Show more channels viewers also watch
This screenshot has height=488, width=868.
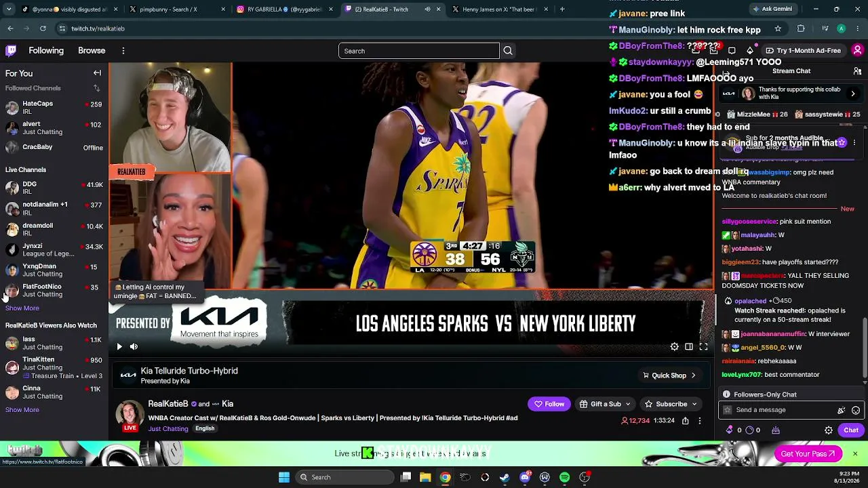click(22, 410)
